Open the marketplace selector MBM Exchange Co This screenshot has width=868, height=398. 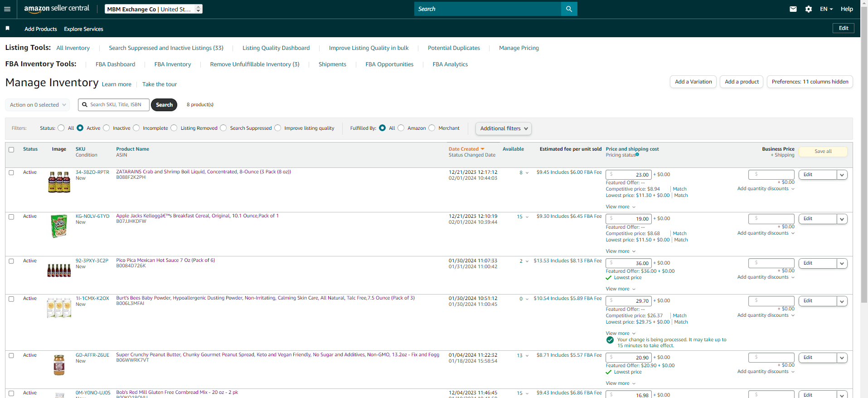154,9
